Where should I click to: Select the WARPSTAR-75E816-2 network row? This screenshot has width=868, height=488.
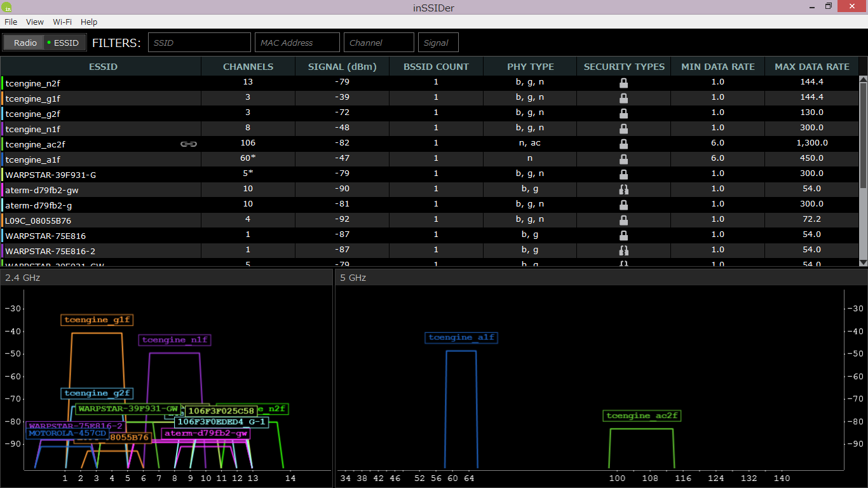pos(430,250)
